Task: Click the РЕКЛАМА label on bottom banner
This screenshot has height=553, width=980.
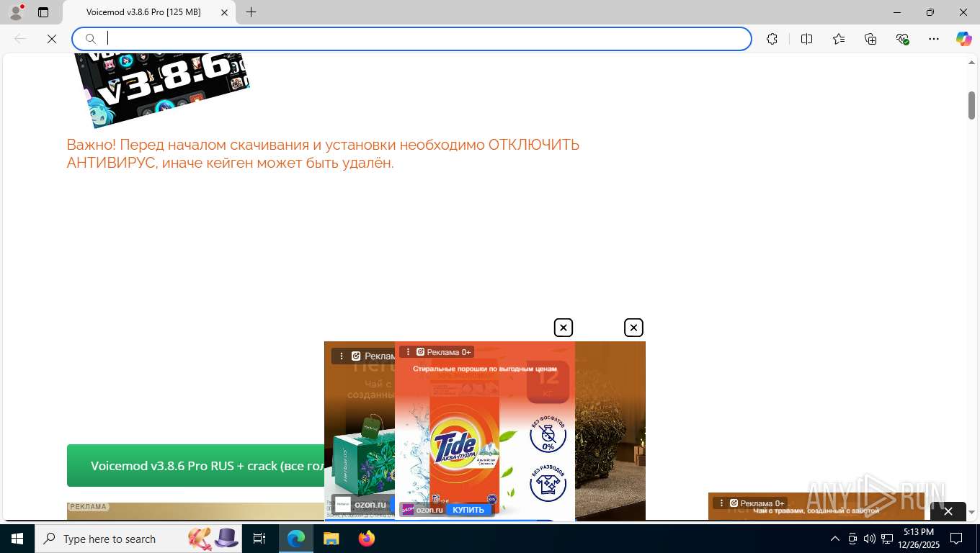Action: 89,507
